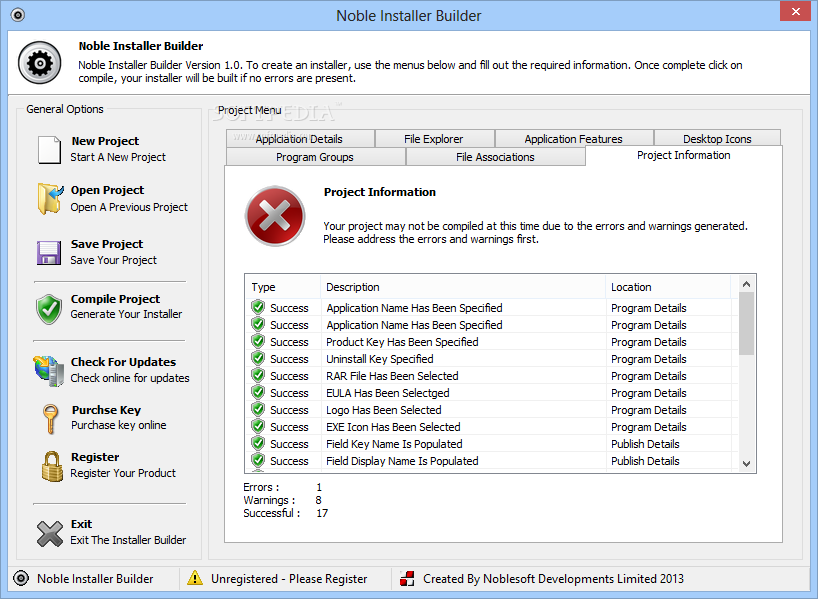The height and width of the screenshot is (599, 818).
Task: Click Check For Updates label text
Action: point(123,362)
